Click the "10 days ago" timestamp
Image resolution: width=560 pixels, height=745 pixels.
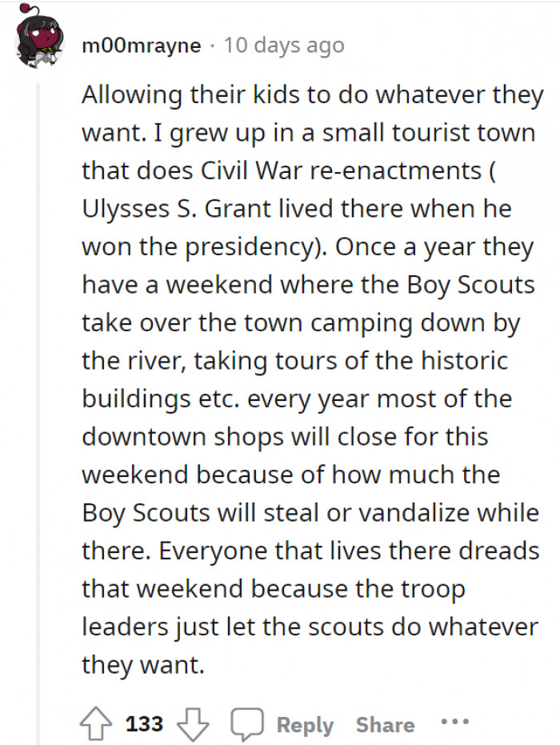(284, 46)
